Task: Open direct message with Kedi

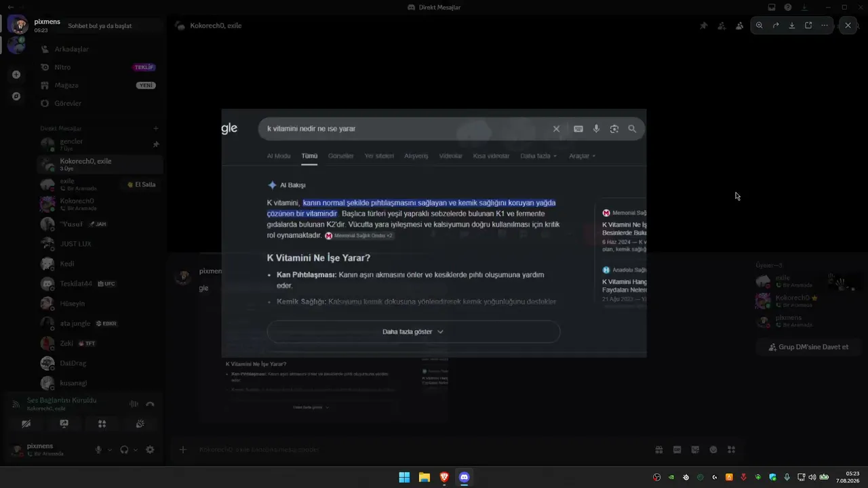Action: (x=100, y=264)
